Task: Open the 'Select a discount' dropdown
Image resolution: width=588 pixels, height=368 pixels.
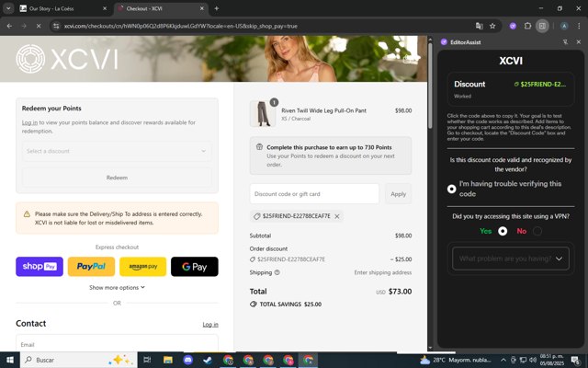Action: click(x=117, y=151)
